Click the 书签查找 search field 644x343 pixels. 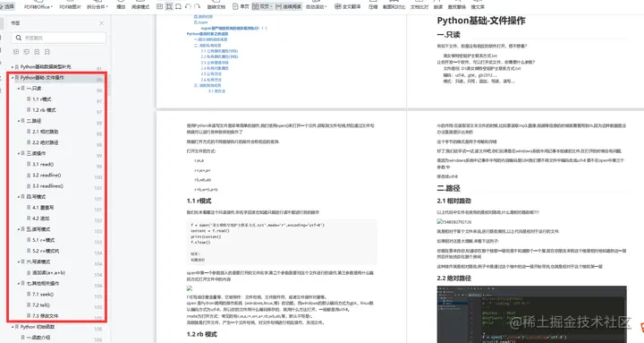click(58, 38)
